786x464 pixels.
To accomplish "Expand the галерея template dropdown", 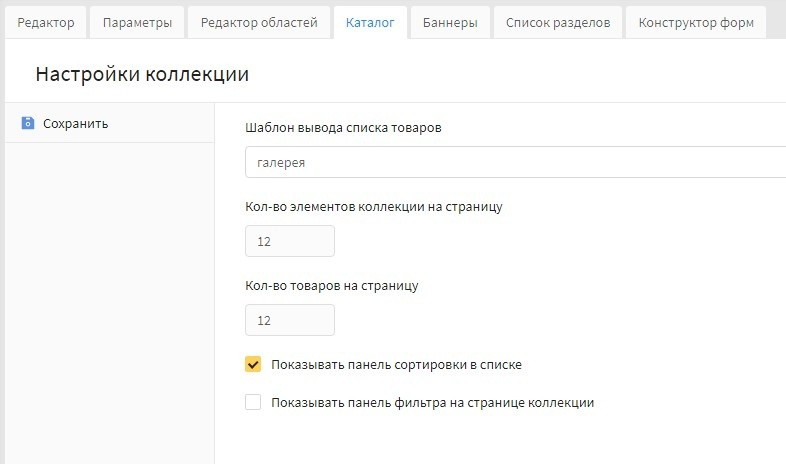I will (x=515, y=162).
